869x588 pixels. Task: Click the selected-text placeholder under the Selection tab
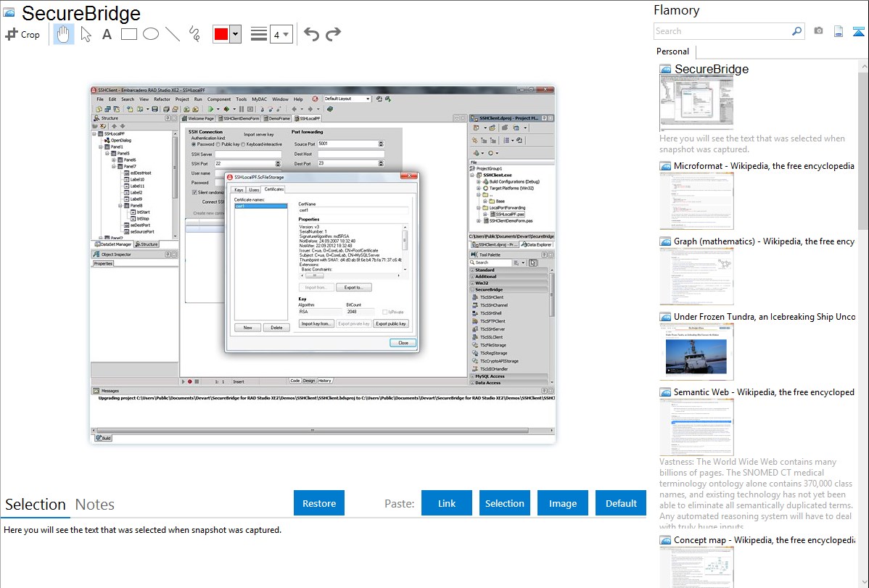click(x=142, y=531)
